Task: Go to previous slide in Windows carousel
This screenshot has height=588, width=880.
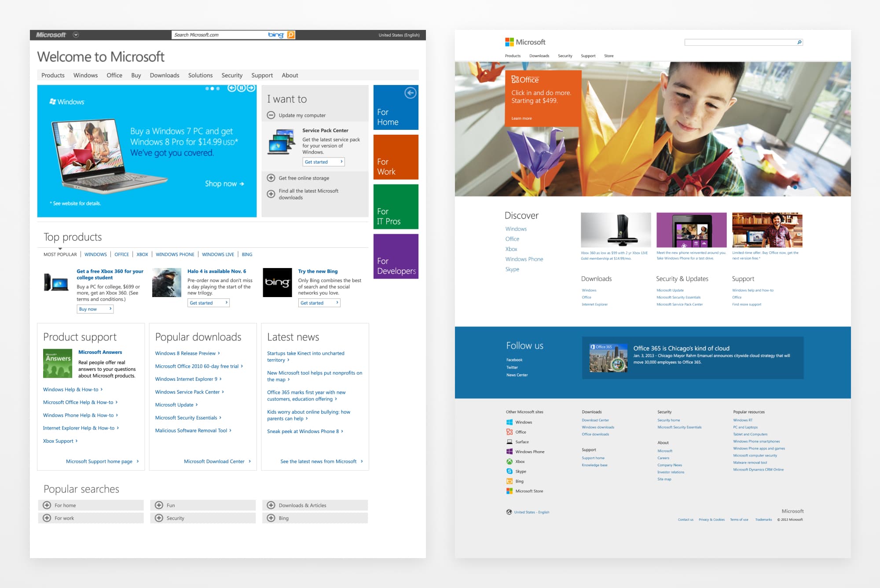Action: 231,88
